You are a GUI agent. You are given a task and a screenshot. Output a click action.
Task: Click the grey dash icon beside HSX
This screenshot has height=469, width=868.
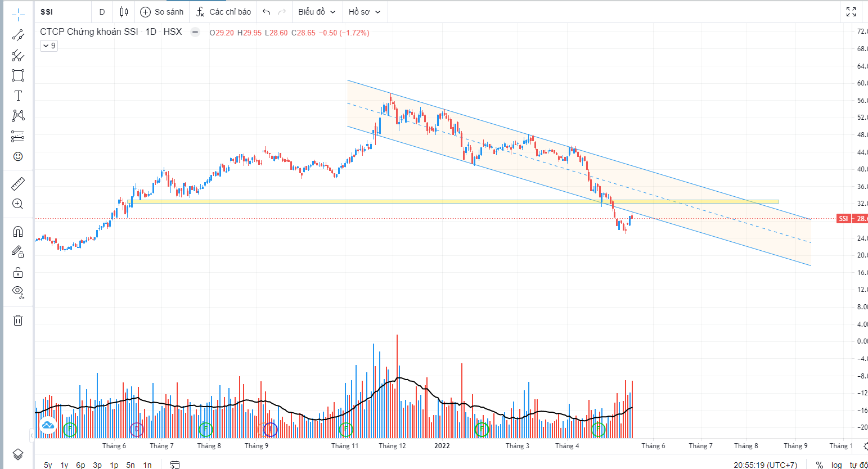[x=195, y=32]
